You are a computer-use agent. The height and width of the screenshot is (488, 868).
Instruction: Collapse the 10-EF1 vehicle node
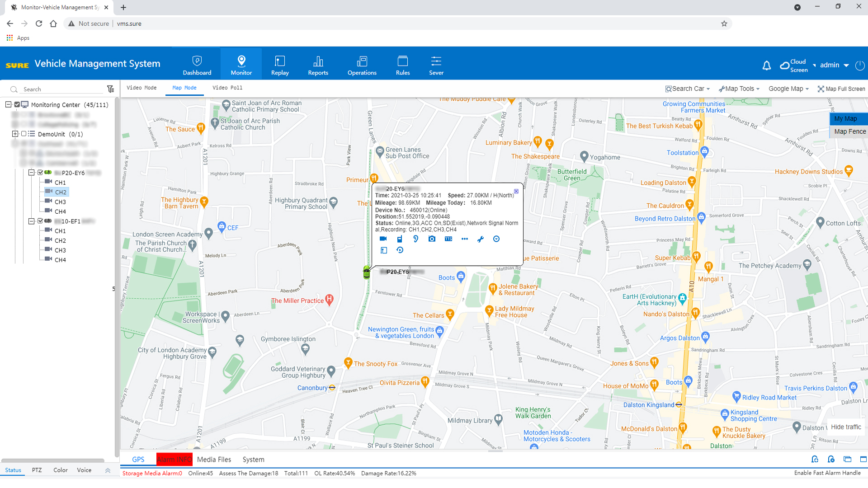tap(31, 221)
